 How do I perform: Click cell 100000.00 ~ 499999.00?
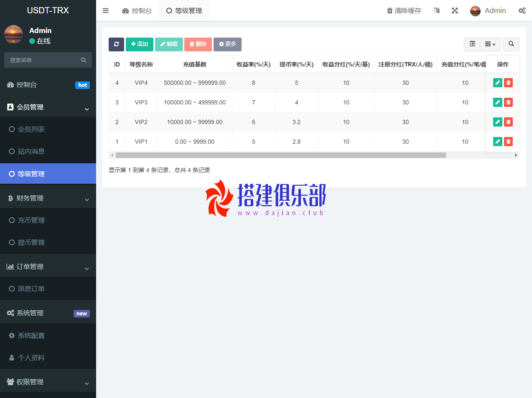pyautogui.click(x=195, y=103)
